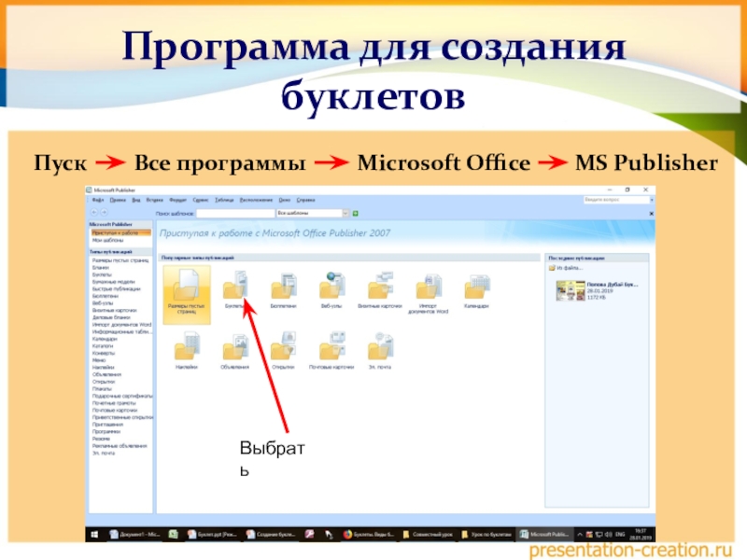This screenshot has width=747, height=560.
Task: Select Конверты in the sidebar list
Action: [x=104, y=354]
